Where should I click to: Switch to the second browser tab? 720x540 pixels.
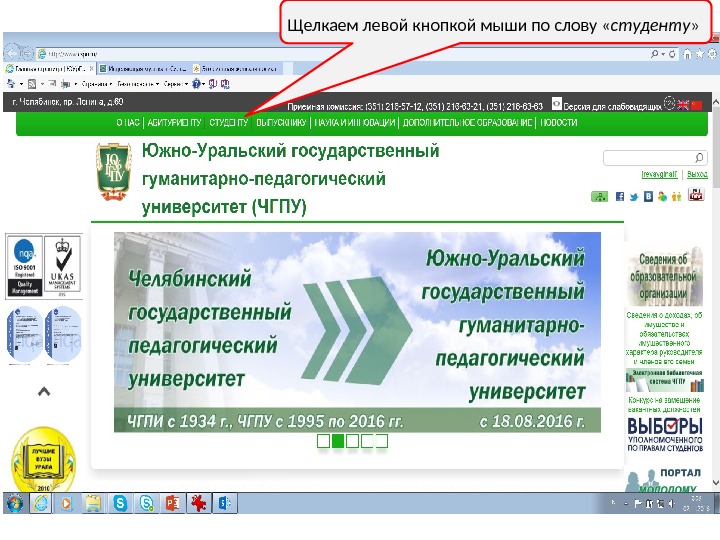(143, 69)
